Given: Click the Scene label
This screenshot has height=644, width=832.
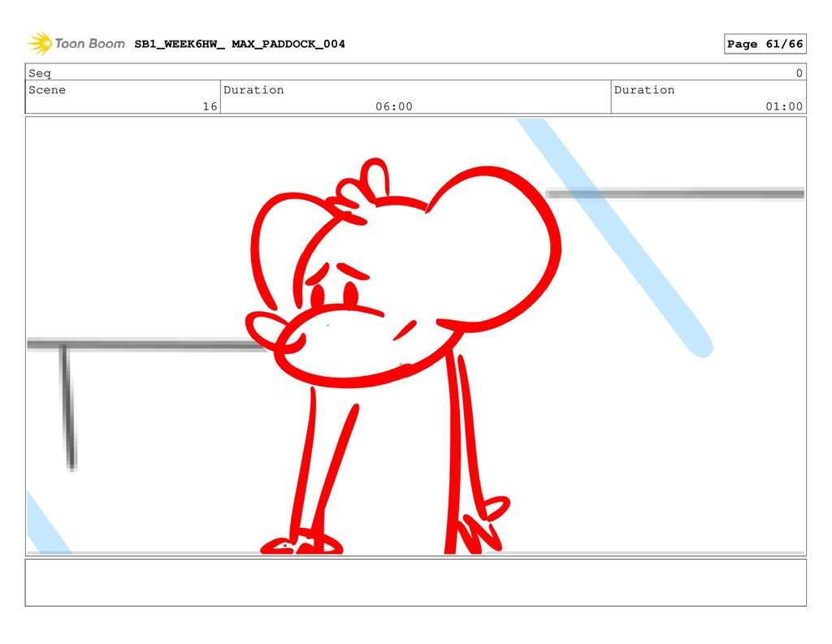Looking at the screenshot, I should (47, 90).
